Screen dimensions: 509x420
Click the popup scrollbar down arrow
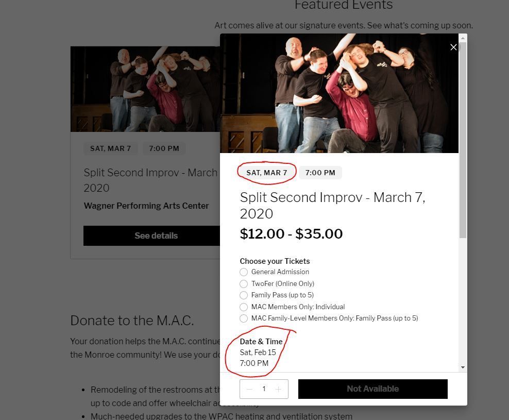[x=463, y=367]
